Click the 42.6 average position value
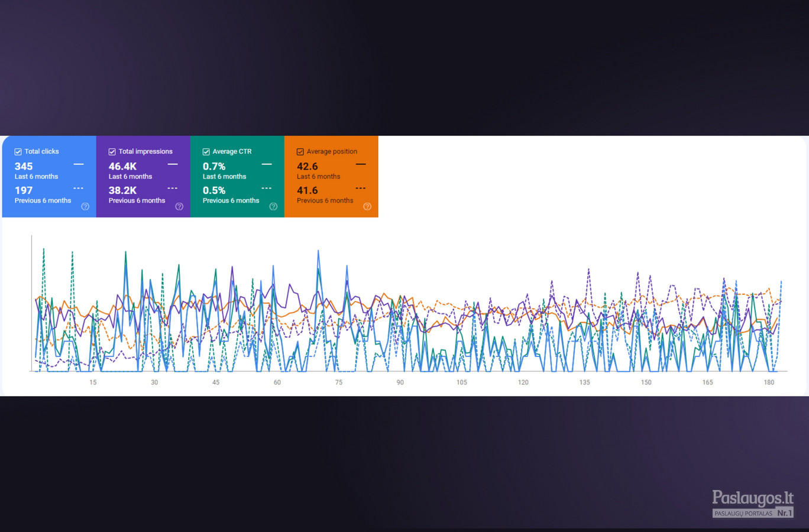This screenshot has height=532, width=809. tap(308, 167)
